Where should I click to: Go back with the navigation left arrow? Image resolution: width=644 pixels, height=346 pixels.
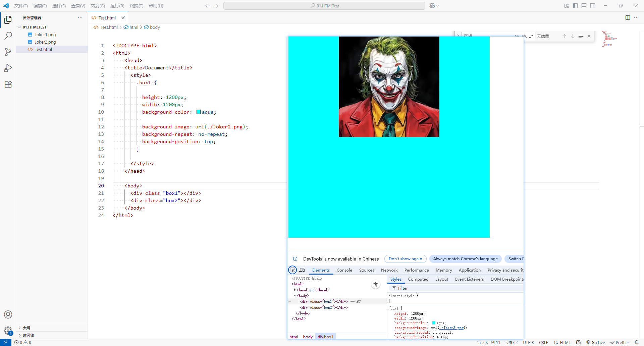207,6
